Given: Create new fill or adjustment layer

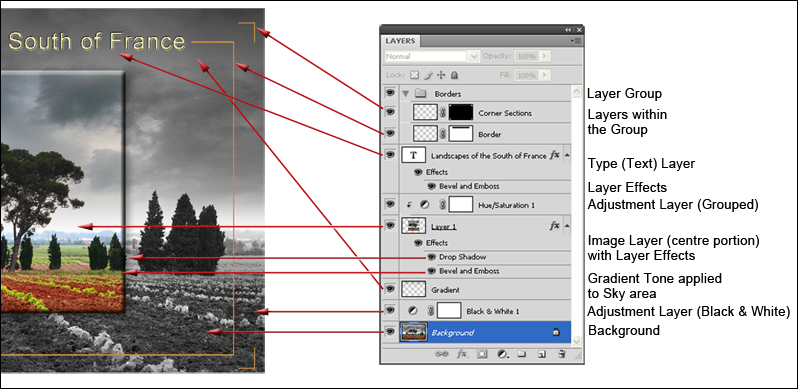Looking at the screenshot, I should [x=502, y=354].
